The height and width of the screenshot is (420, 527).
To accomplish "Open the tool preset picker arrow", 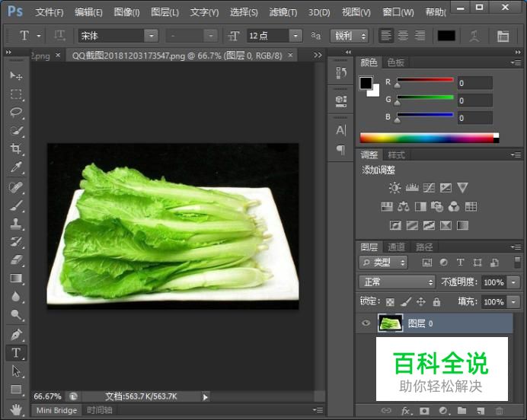I will click(x=39, y=35).
